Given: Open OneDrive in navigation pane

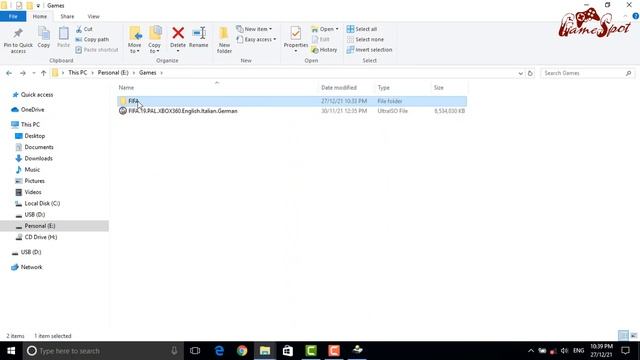Looking at the screenshot, I should click(x=32, y=110).
